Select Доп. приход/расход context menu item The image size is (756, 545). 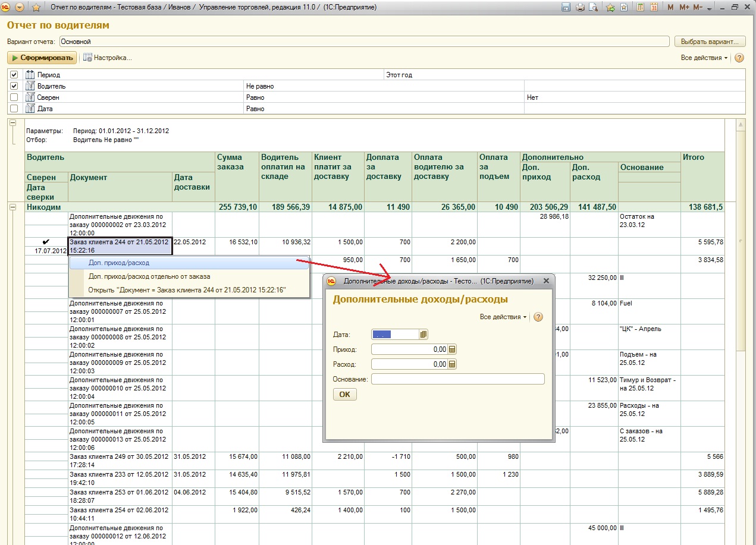coord(119,262)
